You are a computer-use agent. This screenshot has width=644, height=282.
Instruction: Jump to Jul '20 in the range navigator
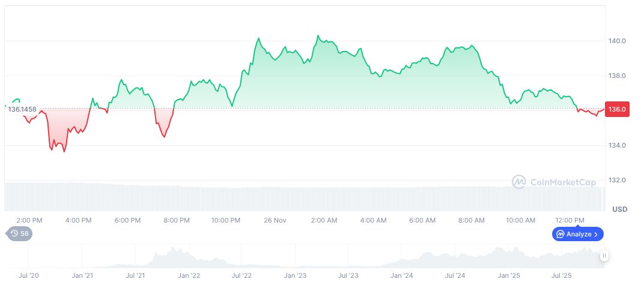click(29, 275)
